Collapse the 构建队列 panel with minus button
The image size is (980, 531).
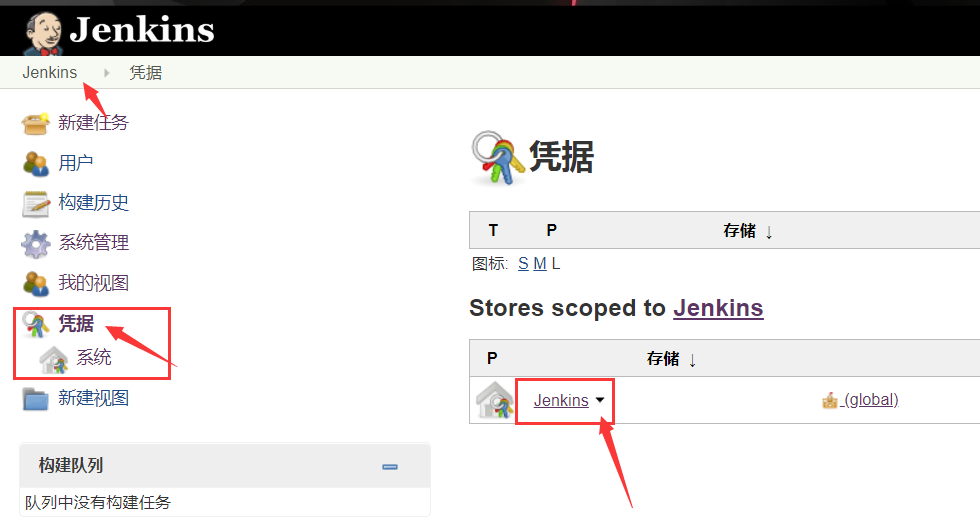pos(390,467)
